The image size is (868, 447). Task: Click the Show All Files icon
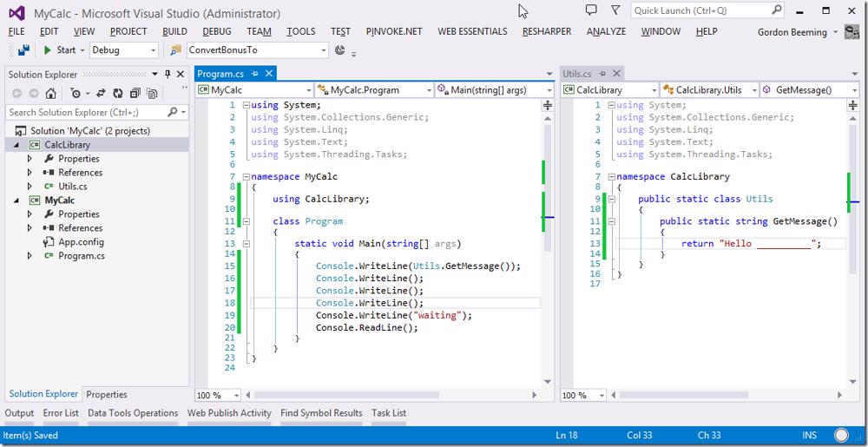click(153, 94)
